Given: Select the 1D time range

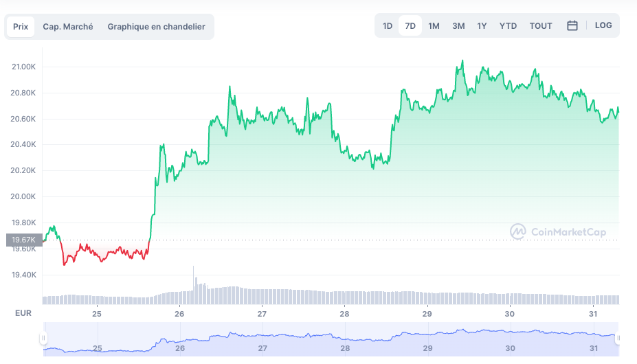Looking at the screenshot, I should (388, 26).
